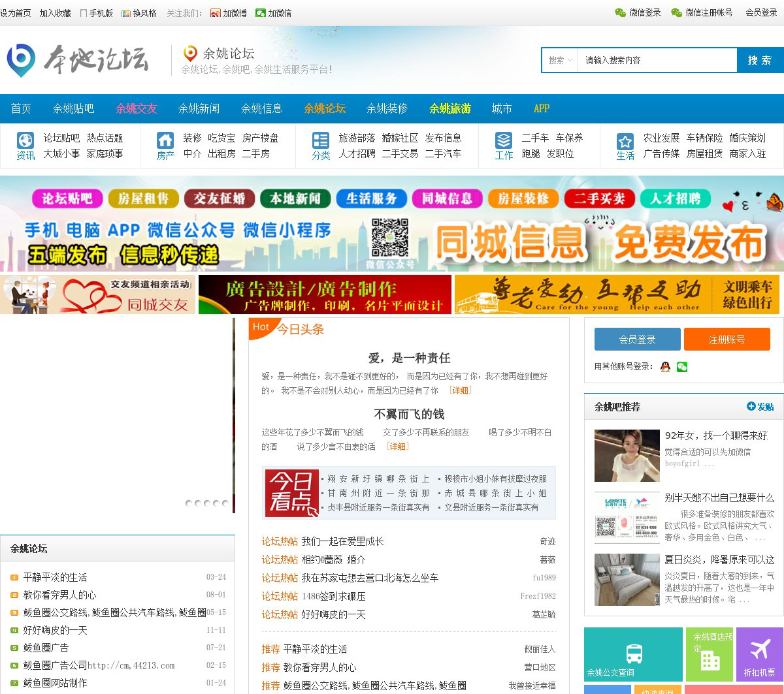The height and width of the screenshot is (694, 784).
Task: Open 教你看穿男人的心 in 余姚论坛 list
Action: [x=59, y=595]
